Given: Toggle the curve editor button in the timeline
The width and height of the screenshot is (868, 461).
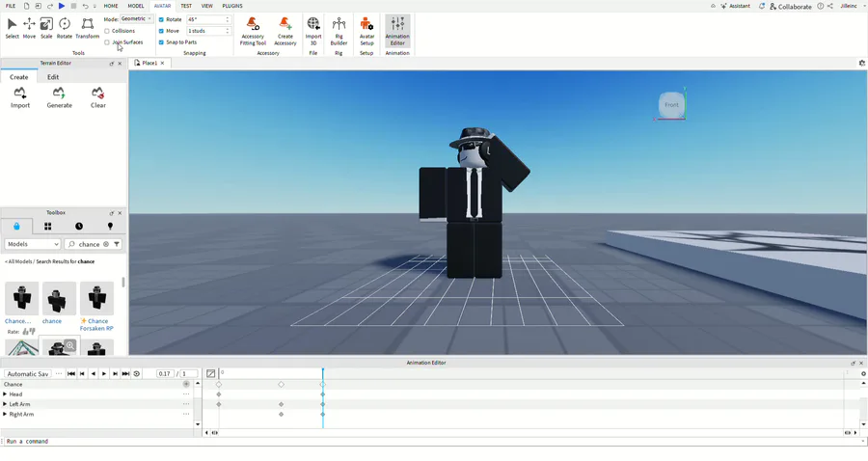Looking at the screenshot, I should (211, 373).
